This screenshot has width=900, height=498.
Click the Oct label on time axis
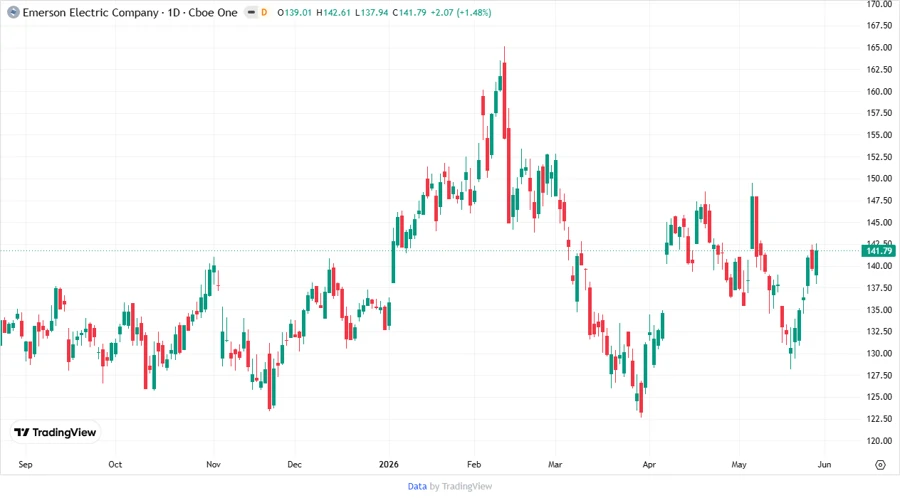[x=115, y=464]
